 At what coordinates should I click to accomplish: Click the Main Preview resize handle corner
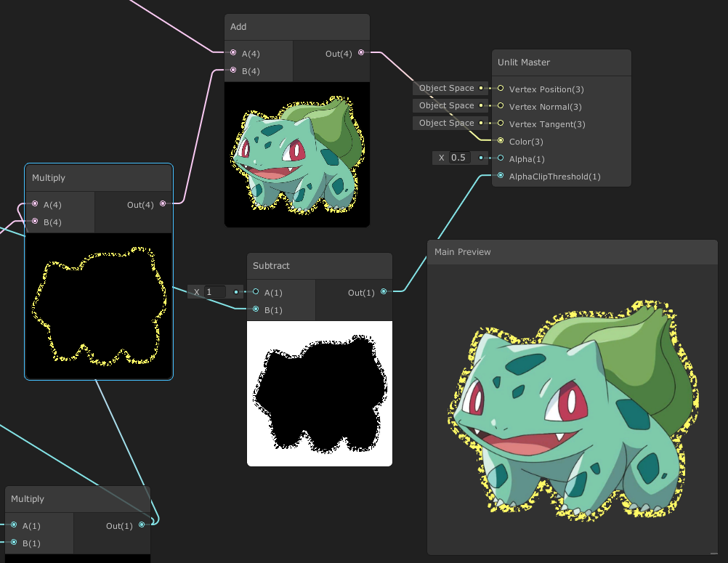[714, 552]
